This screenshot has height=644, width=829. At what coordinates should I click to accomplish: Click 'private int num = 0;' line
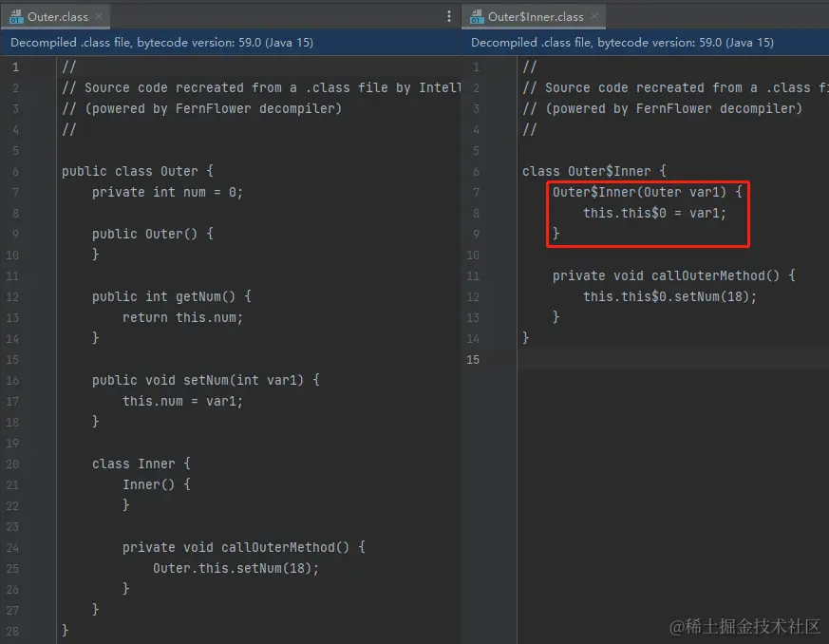(x=167, y=193)
